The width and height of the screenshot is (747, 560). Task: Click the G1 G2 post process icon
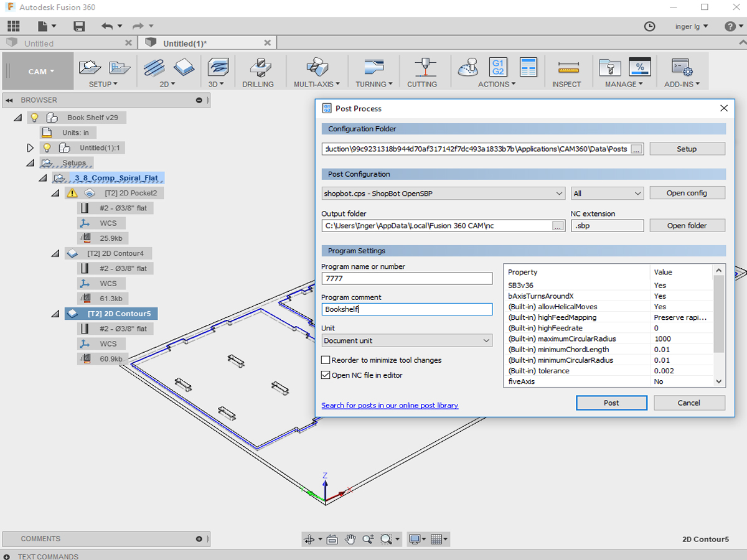498,67
